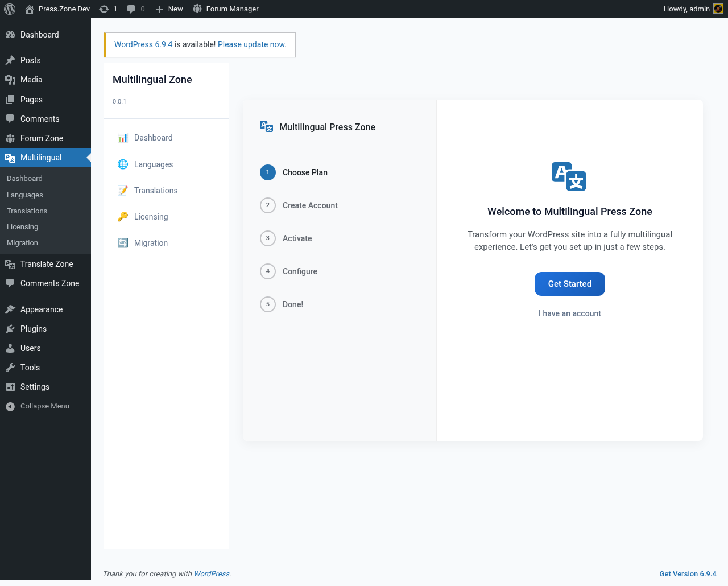Open the Licensing tab in Multilingual Zone panel

pyautogui.click(x=166, y=217)
